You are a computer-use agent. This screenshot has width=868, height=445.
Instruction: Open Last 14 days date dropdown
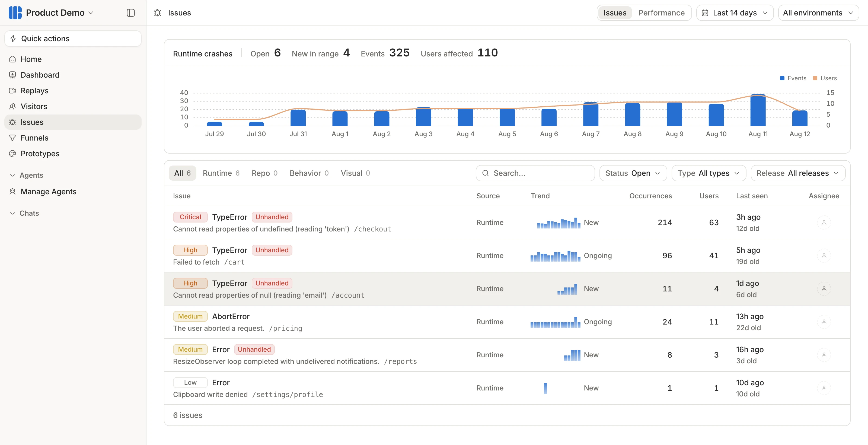(735, 13)
